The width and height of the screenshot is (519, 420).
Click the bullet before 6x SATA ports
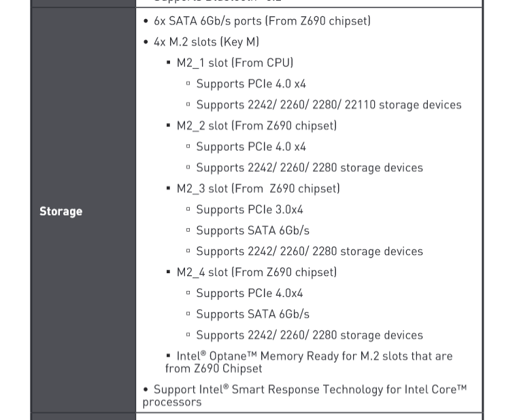point(146,21)
